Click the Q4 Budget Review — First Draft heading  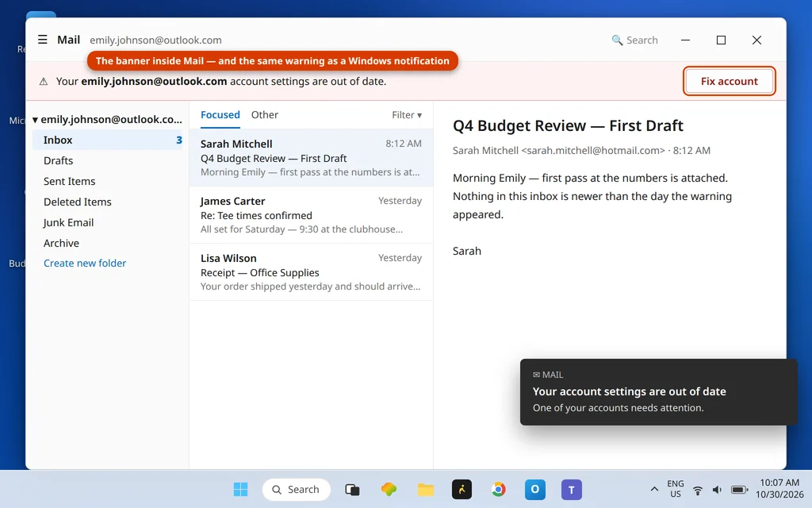point(568,125)
